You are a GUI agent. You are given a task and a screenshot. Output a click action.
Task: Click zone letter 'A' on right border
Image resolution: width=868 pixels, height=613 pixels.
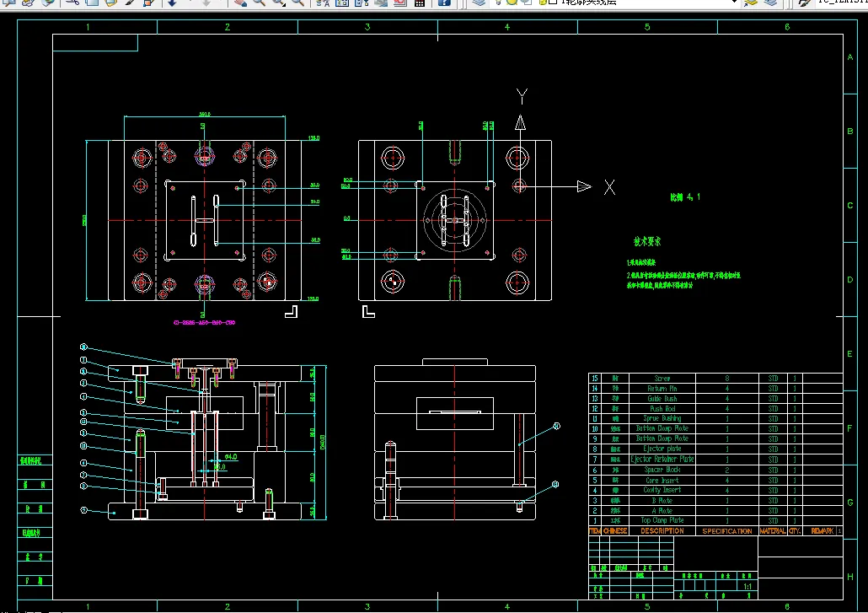850,57
